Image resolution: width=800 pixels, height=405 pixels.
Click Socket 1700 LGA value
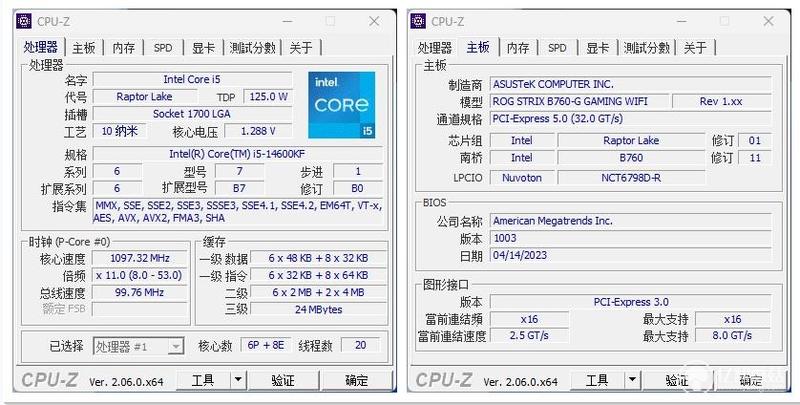192,114
